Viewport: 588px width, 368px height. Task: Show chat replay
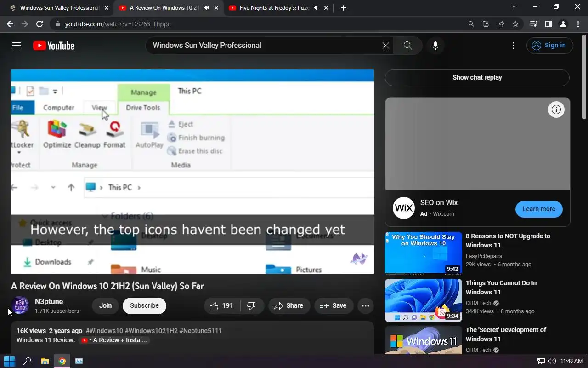[477, 77]
